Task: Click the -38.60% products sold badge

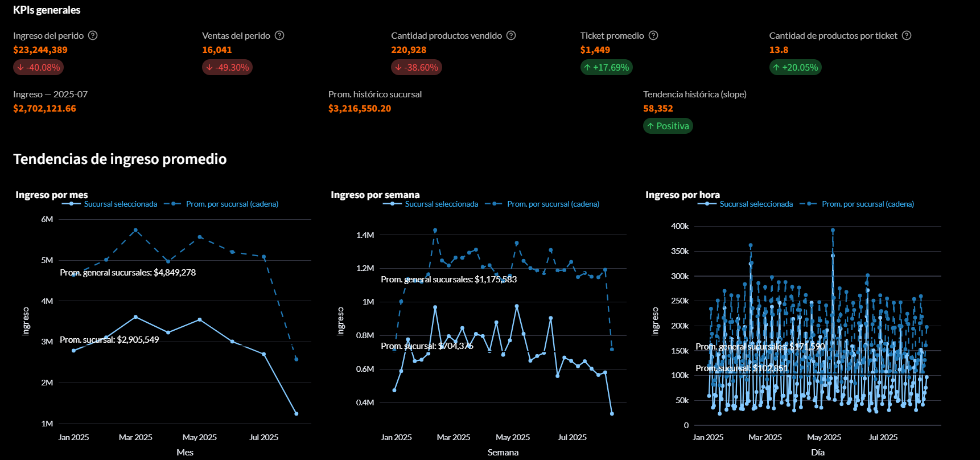Action: 416,67
